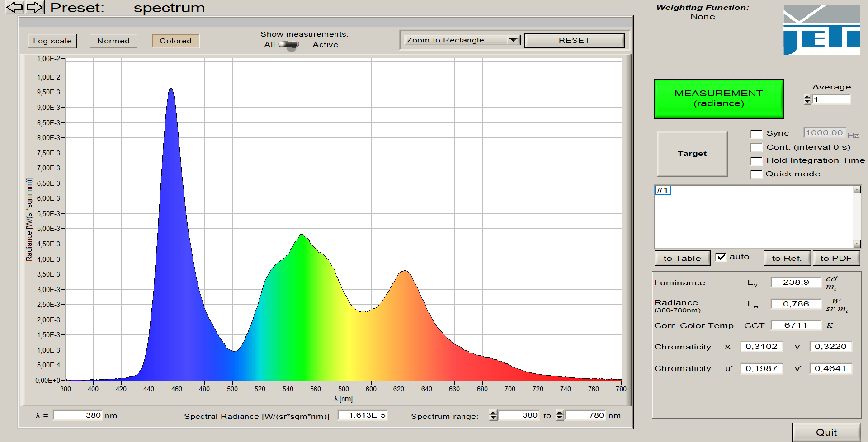Click the λ [nm] axis label
Viewport: 868px width, 442px height.
pyautogui.click(x=343, y=399)
